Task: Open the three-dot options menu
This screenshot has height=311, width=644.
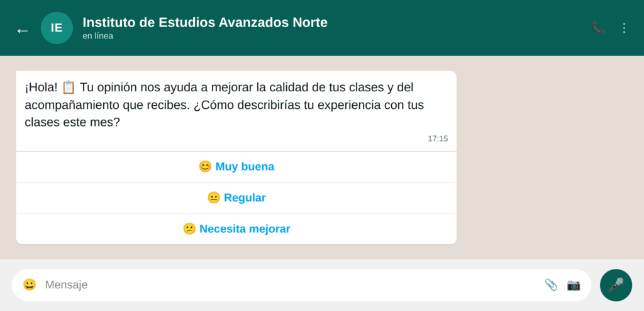Action: (x=624, y=28)
